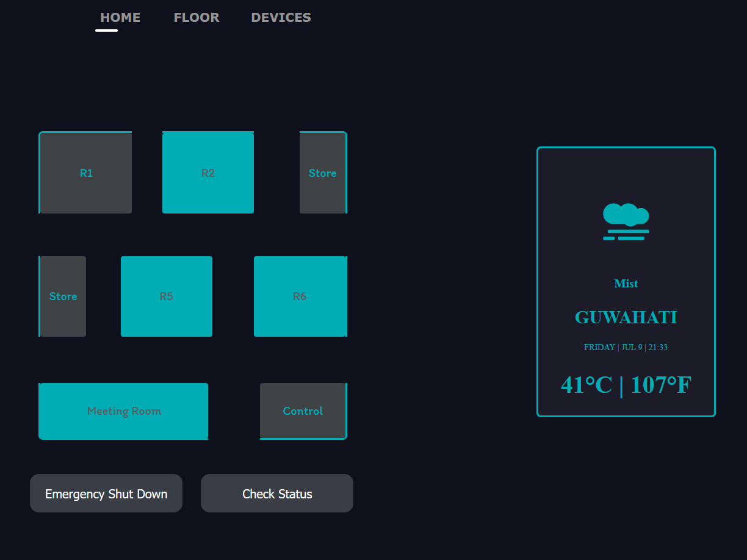Toggle the top Store room
747x560 pixels.
(x=323, y=173)
